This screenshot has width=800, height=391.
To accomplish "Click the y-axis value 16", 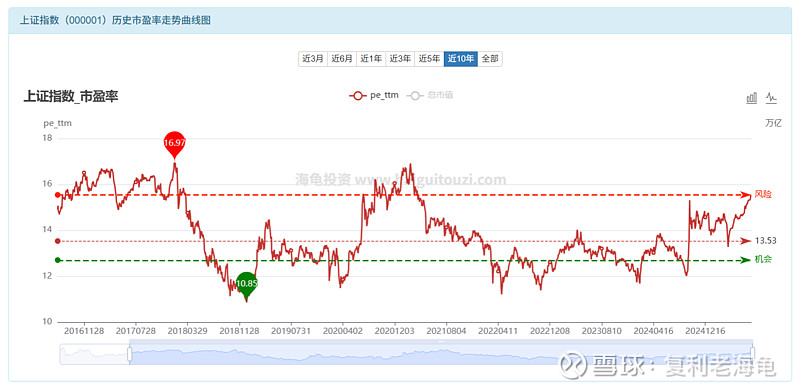I will 48,184.
